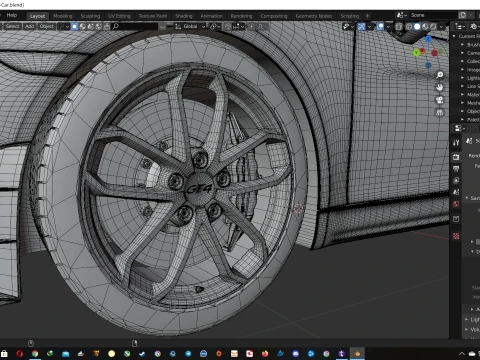Toggle the camera view icon
Image resolution: width=480 pixels, height=360 pixels.
coord(440,100)
